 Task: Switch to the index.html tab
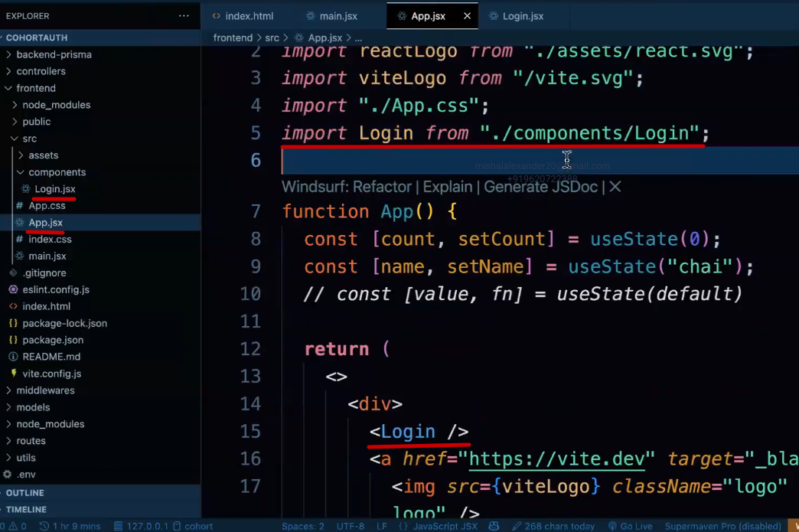point(243,16)
